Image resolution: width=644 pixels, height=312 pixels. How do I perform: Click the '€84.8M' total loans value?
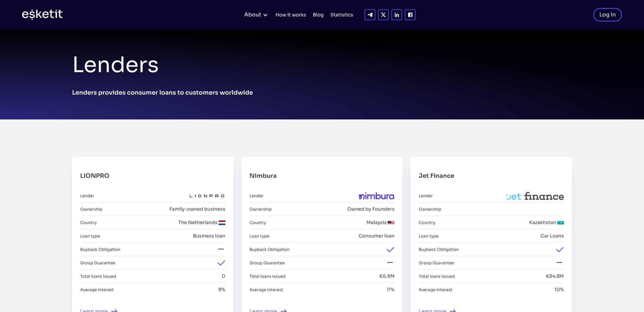point(555,276)
